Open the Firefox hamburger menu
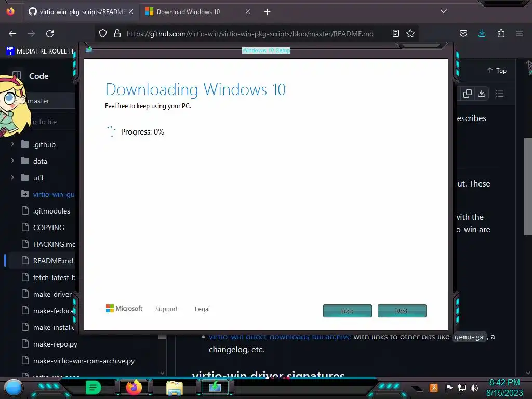 [520, 33]
